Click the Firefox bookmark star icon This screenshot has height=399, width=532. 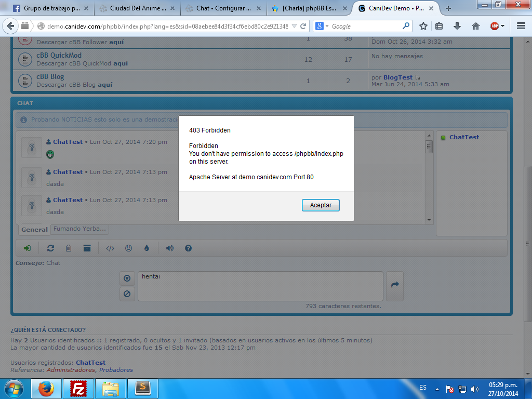pyautogui.click(x=423, y=26)
